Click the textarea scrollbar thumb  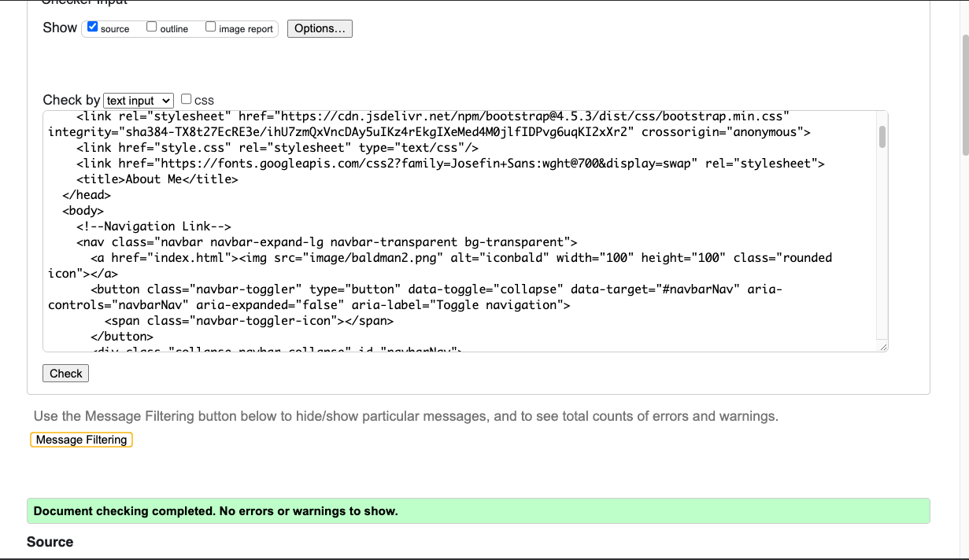click(882, 136)
